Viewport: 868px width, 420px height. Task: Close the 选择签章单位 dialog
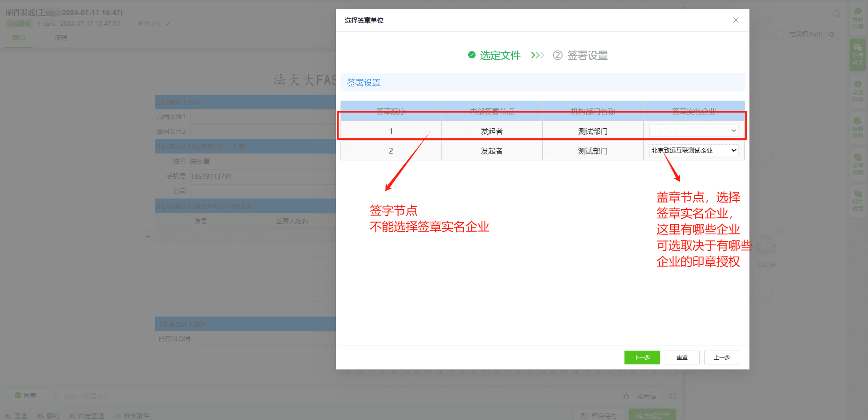(736, 20)
